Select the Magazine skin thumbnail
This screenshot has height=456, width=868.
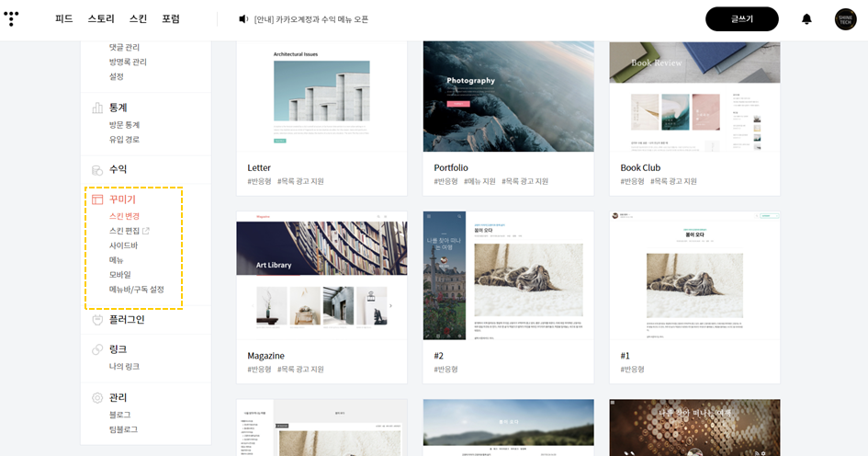point(321,276)
